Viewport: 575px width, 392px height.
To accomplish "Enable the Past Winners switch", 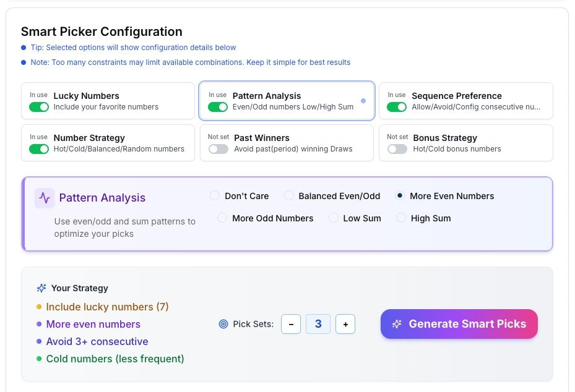I will coord(218,149).
